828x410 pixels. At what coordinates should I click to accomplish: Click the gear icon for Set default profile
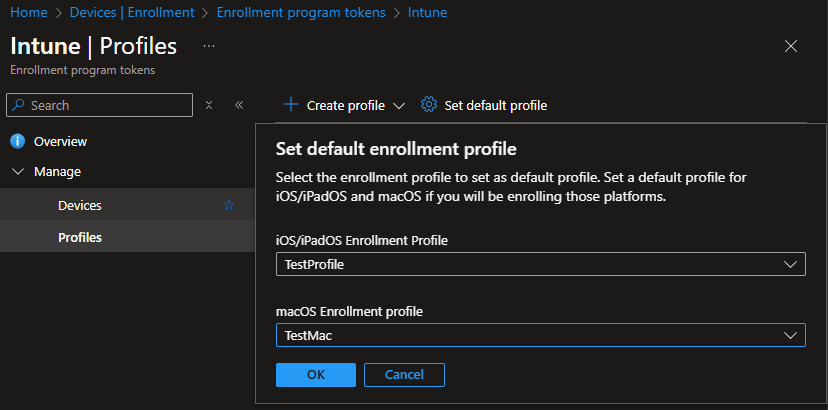429,105
